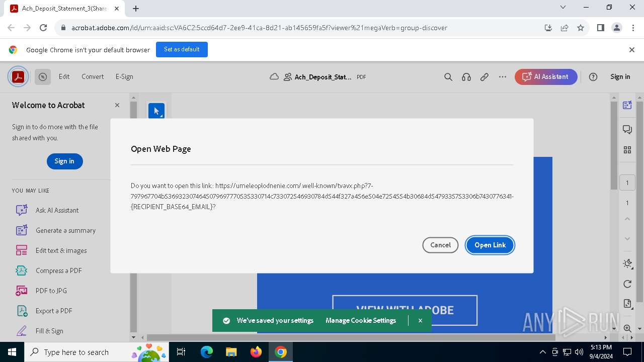Viewport: 644px width, 362px height.
Task: Bookmark this page with the star icon
Action: 581,28
